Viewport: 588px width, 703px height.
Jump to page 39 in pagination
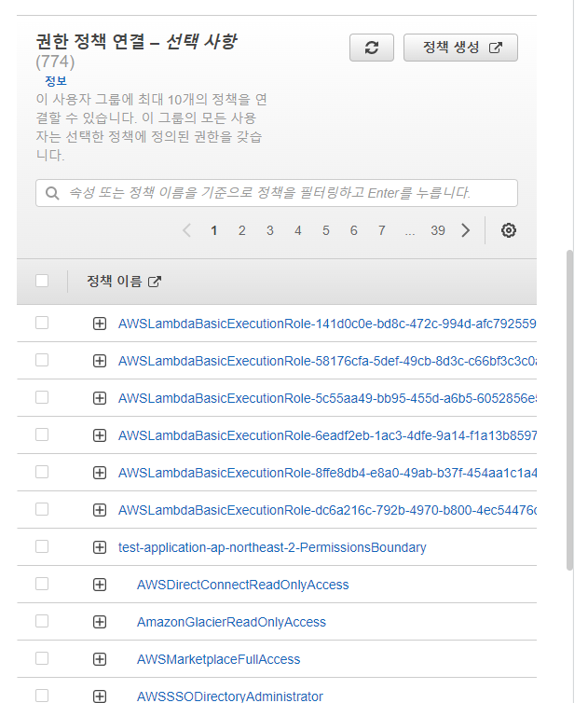pyautogui.click(x=438, y=230)
